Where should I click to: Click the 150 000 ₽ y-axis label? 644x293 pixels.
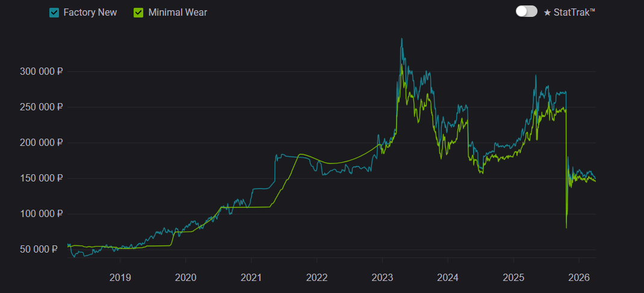tap(41, 178)
